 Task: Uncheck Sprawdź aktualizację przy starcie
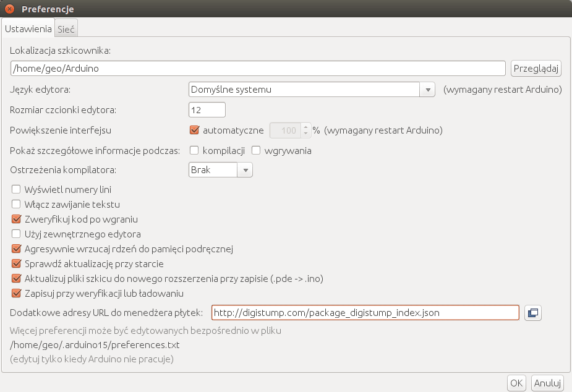[17, 263]
